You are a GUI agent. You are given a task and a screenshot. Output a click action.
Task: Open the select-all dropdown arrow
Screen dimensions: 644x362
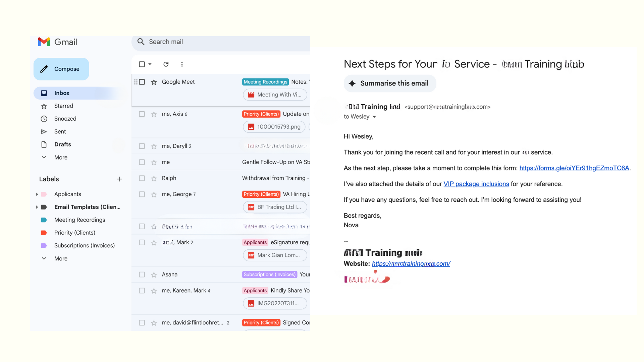tap(150, 64)
